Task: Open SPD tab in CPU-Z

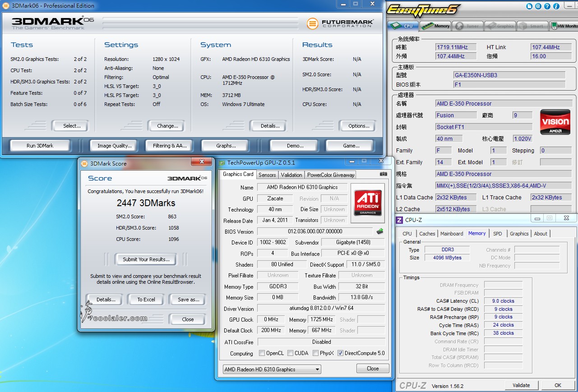Action: click(x=498, y=234)
